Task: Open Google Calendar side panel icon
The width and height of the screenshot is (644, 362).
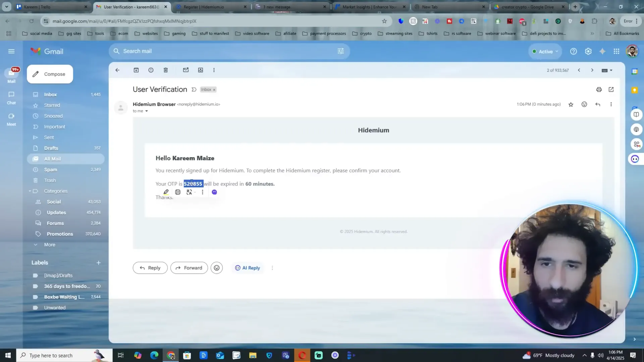Action: click(x=635, y=71)
